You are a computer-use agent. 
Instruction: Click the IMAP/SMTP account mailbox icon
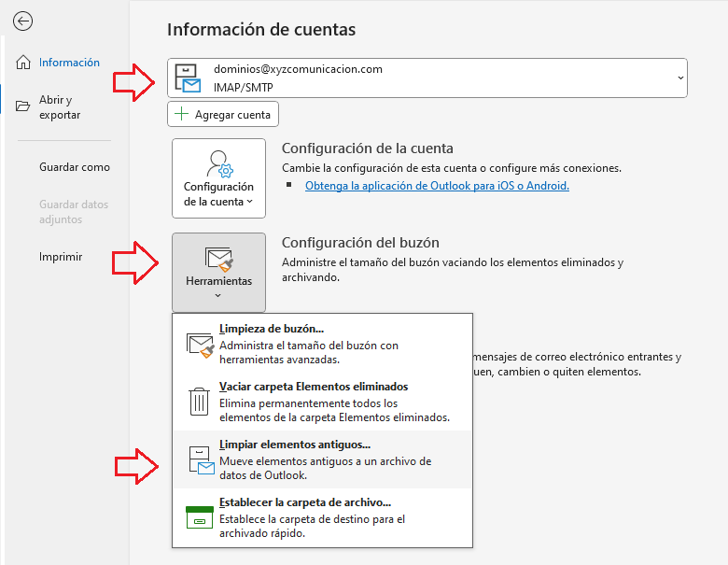click(x=189, y=78)
